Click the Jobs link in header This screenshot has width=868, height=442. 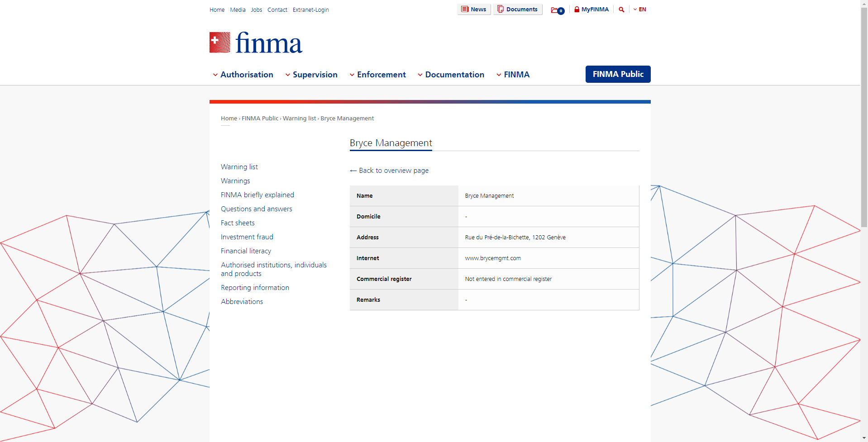[257, 10]
